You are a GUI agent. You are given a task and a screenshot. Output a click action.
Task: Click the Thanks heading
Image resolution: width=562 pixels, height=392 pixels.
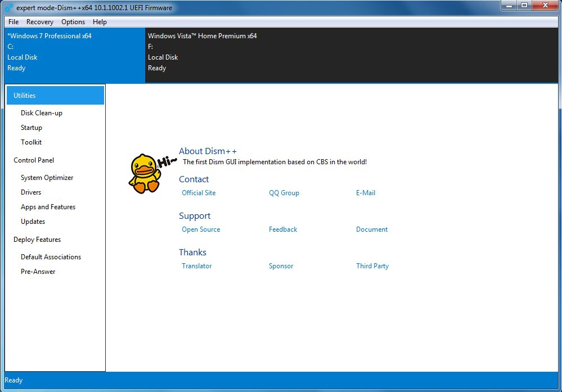[x=192, y=253]
